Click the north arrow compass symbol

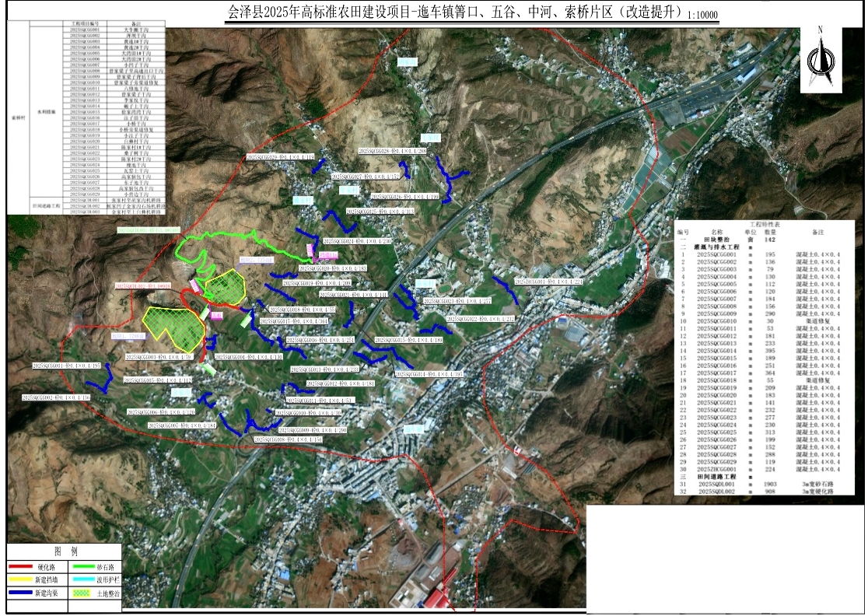[x=821, y=58]
